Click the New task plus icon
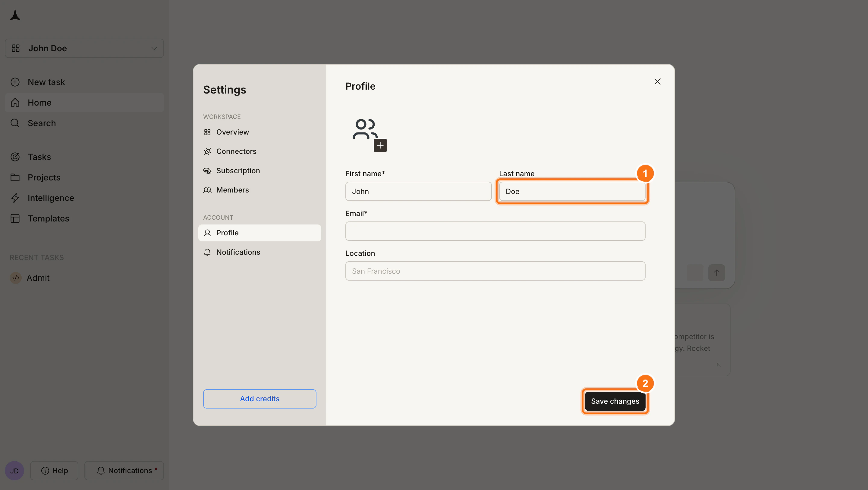This screenshot has width=868, height=490. [x=15, y=82]
